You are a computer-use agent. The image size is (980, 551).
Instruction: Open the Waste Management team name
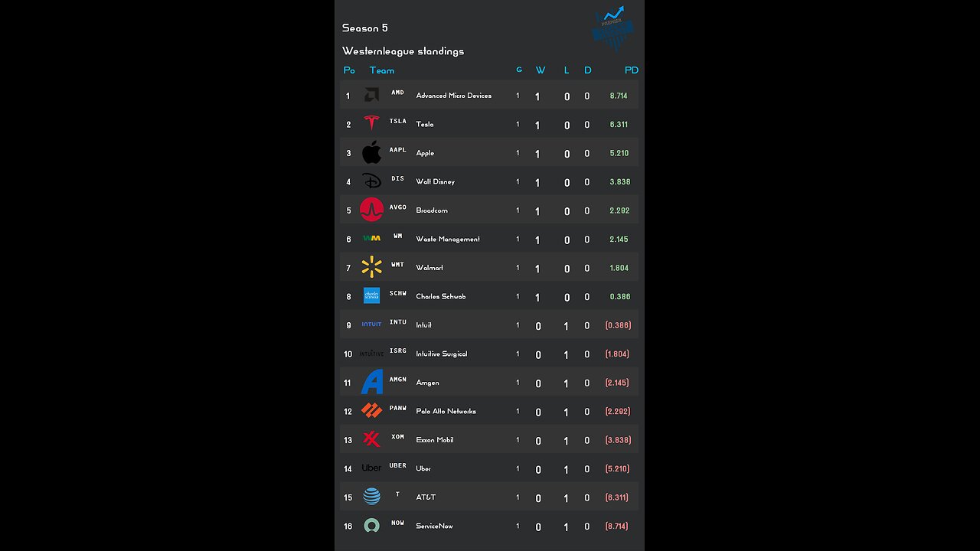click(x=448, y=239)
